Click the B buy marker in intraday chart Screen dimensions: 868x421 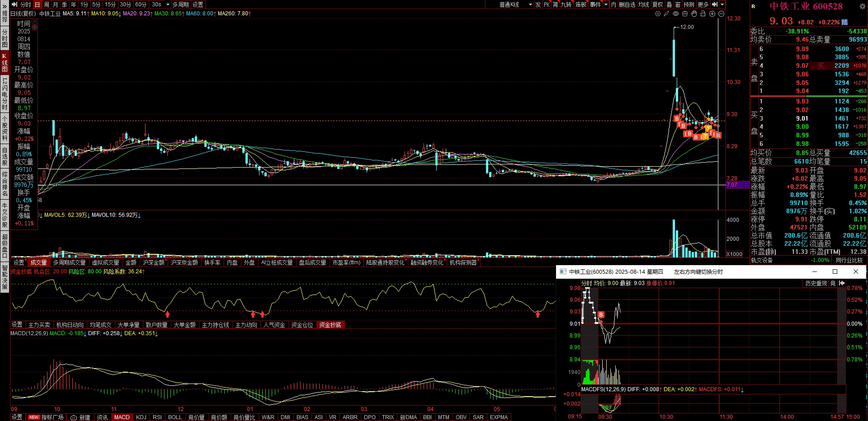click(601, 314)
